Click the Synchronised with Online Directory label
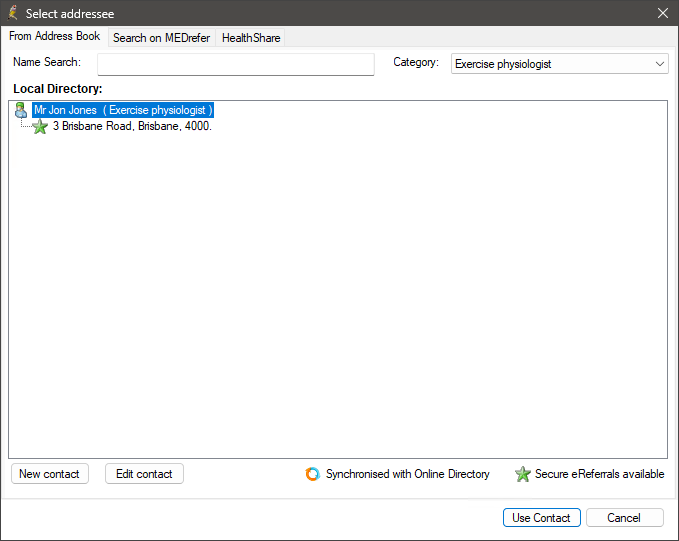679x541 pixels. coord(407,474)
